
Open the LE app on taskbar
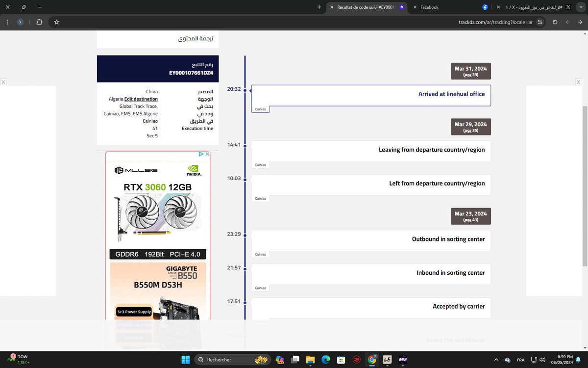pyautogui.click(x=387, y=360)
